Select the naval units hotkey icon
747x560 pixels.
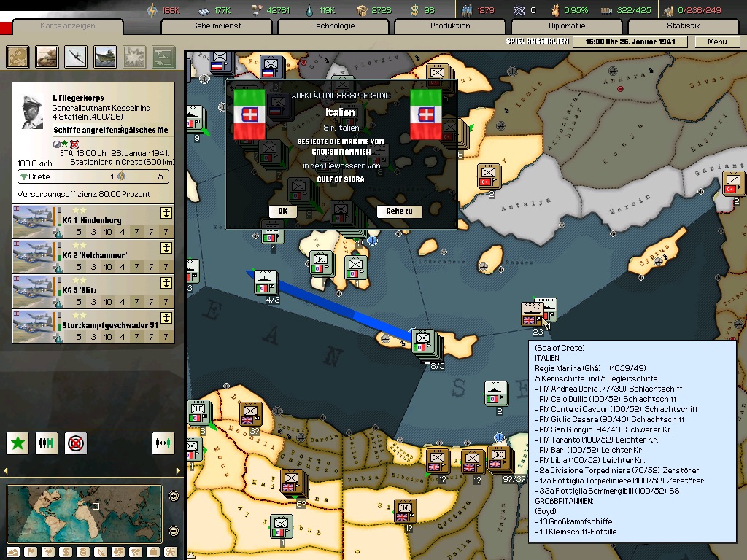coord(105,56)
